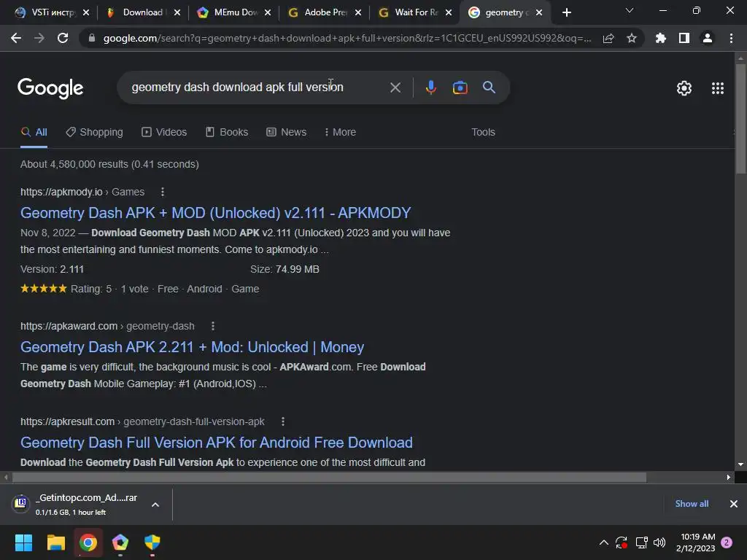Open options for apkresult.com result

point(283,422)
